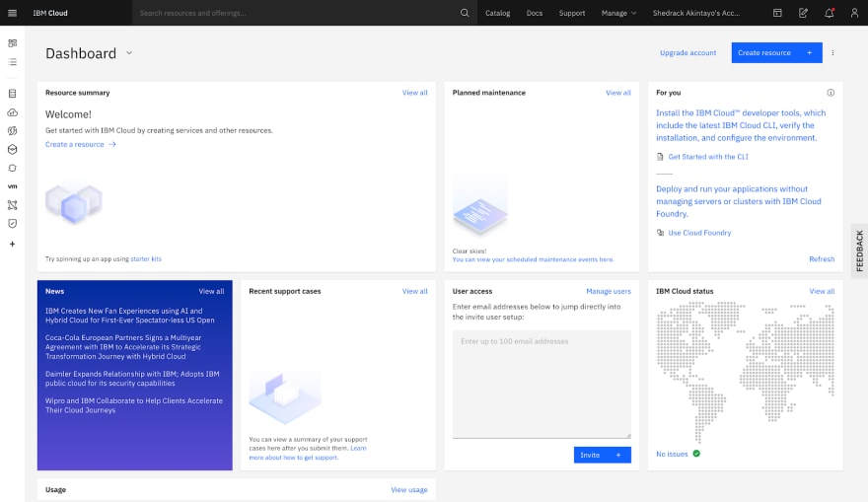Open the Dashboard icon in sidebar
The width and height of the screenshot is (868, 502).
[12, 43]
